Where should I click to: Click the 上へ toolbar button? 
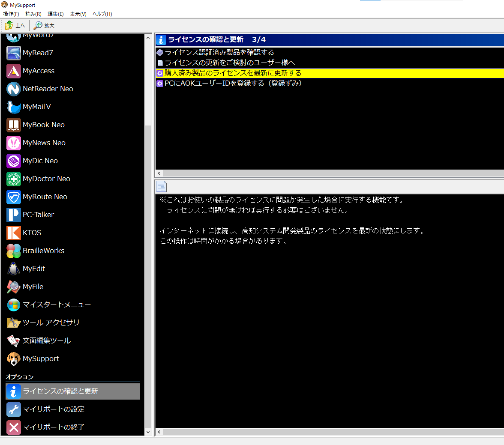(x=15, y=26)
